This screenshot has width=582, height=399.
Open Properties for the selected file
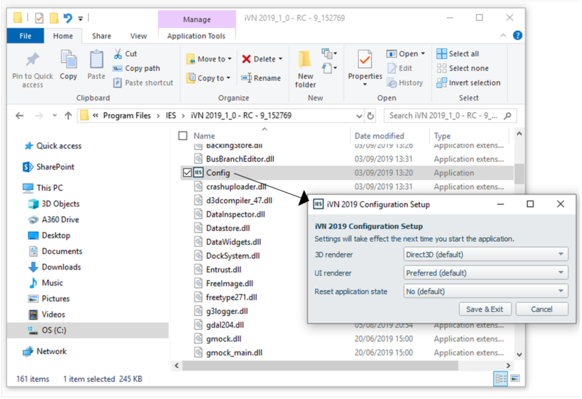(x=365, y=68)
